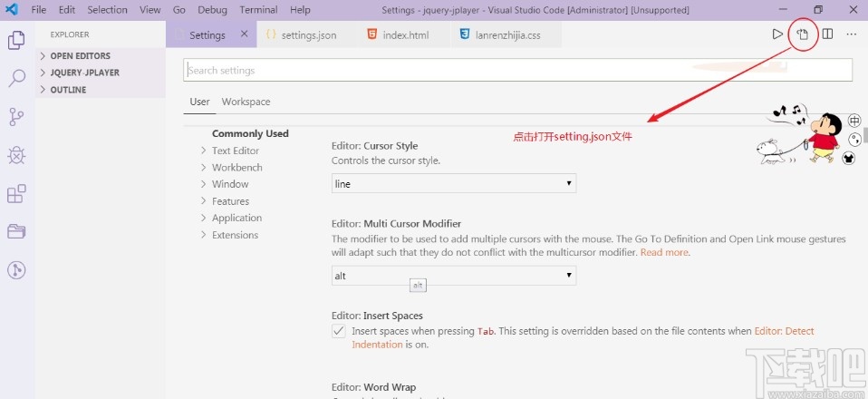Open the Selection menu
Screen dimensions: 868x399
pyautogui.click(x=108, y=10)
